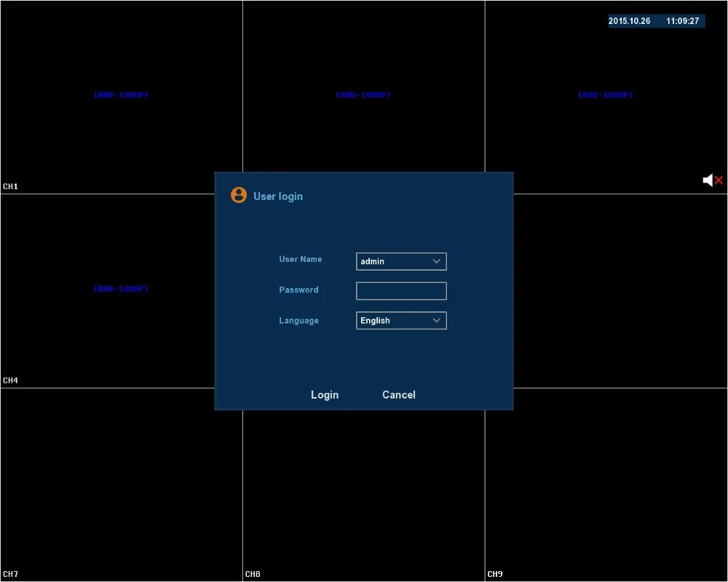Click the CH4 AHD-1080P label text

[121, 289]
